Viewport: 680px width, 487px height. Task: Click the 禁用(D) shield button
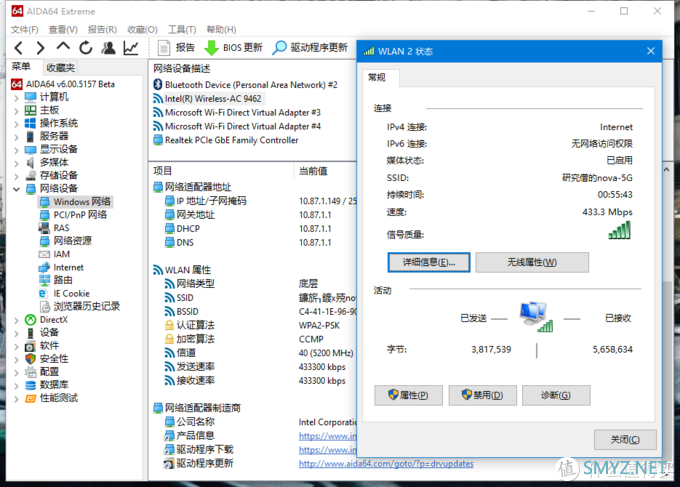pyautogui.click(x=483, y=395)
